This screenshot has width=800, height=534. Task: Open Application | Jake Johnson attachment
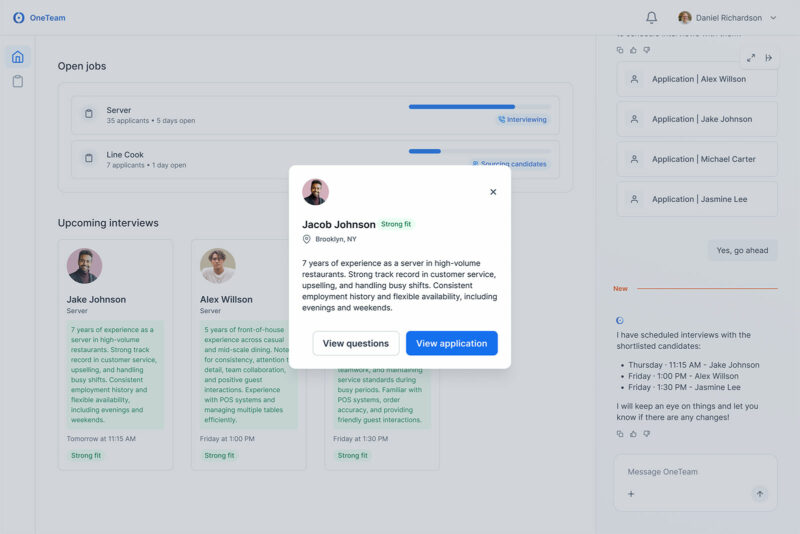tap(697, 119)
